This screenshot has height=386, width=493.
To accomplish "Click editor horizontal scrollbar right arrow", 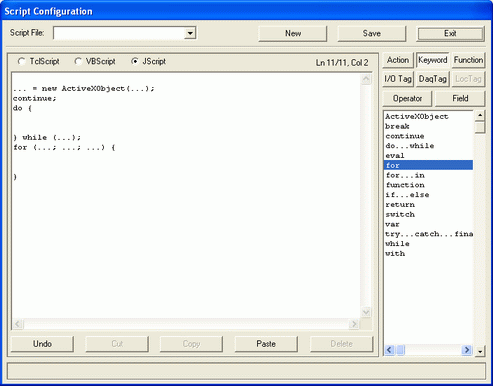I will point(354,324).
